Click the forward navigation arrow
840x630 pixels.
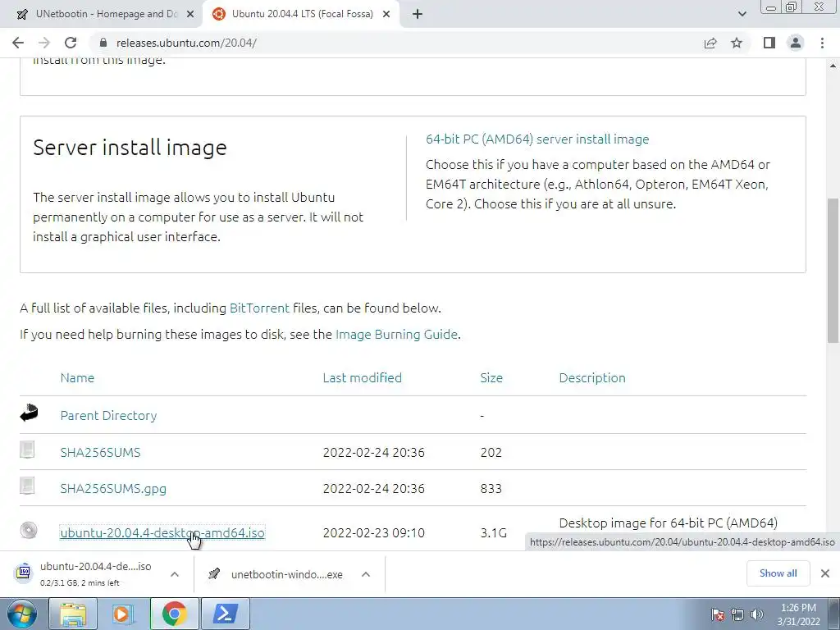pyautogui.click(x=44, y=43)
